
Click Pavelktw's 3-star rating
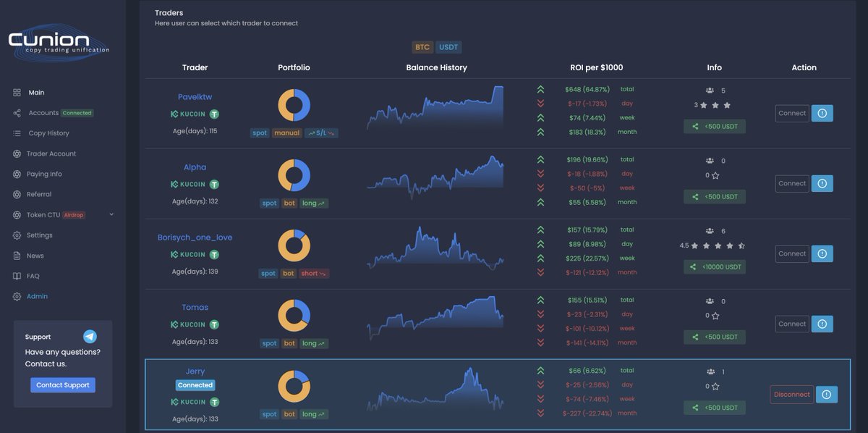(x=712, y=105)
